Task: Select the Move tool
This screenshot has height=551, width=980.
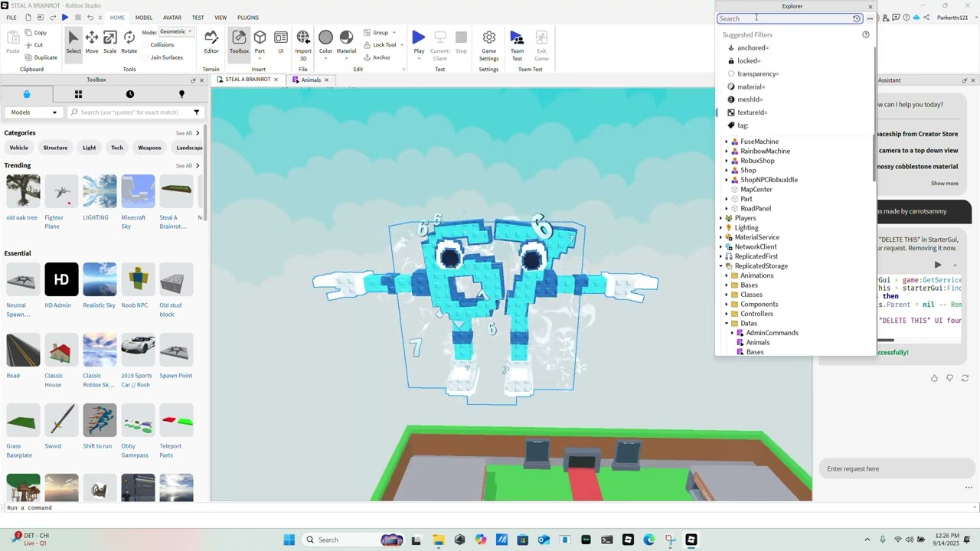Action: coord(91,42)
